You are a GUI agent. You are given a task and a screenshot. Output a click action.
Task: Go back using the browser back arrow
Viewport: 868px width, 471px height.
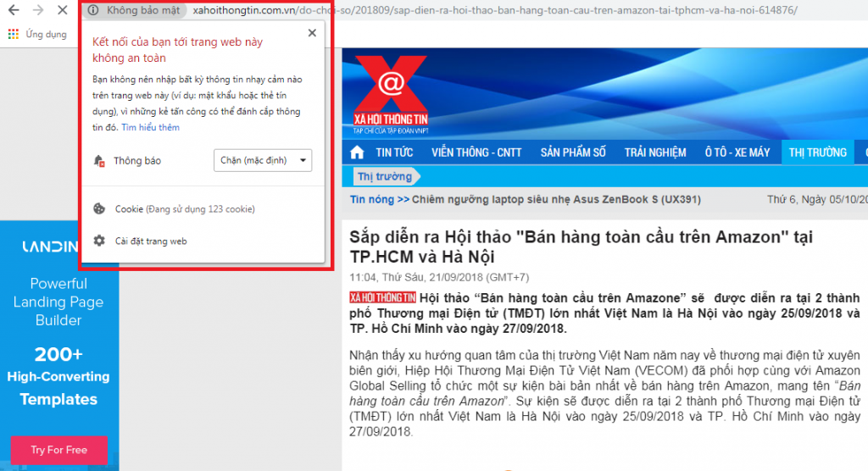tap(14, 10)
